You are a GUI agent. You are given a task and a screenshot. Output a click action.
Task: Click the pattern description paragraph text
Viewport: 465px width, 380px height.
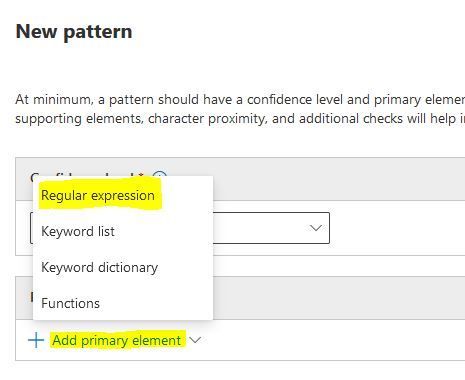240,109
